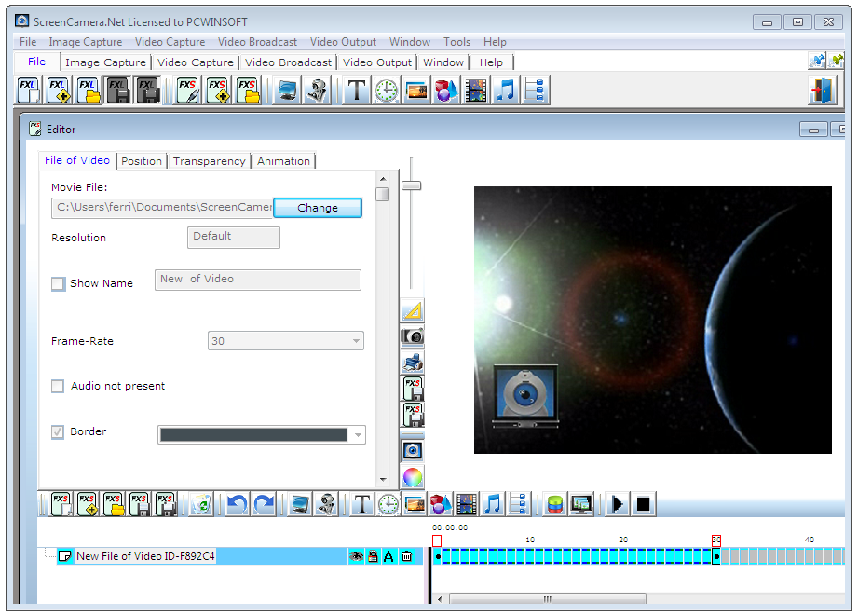Click the picture image icon in top toolbar

(x=416, y=90)
